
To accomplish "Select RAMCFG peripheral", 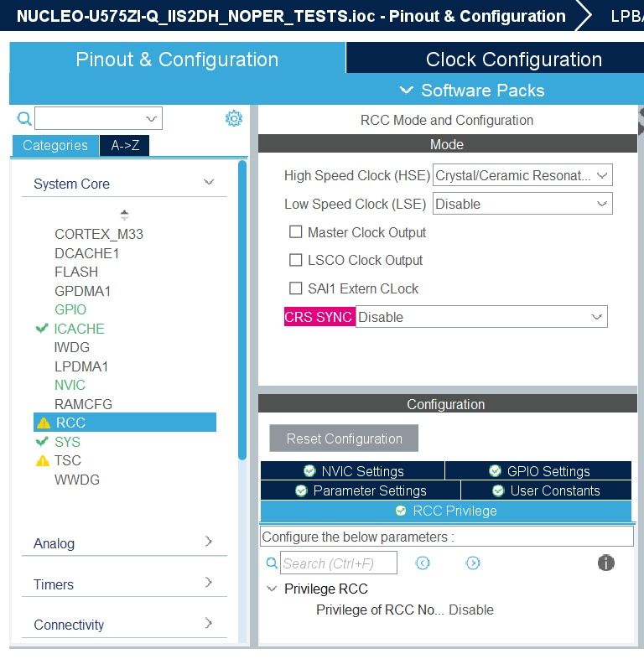I will point(83,404).
